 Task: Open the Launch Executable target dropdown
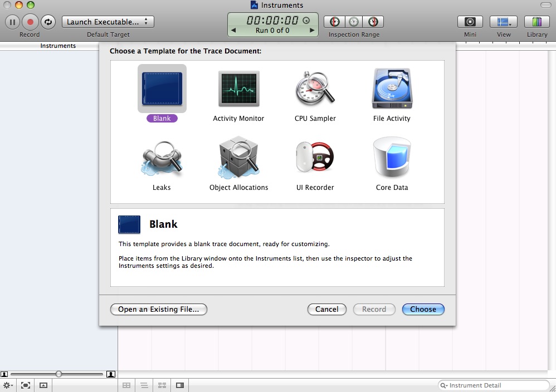point(108,22)
